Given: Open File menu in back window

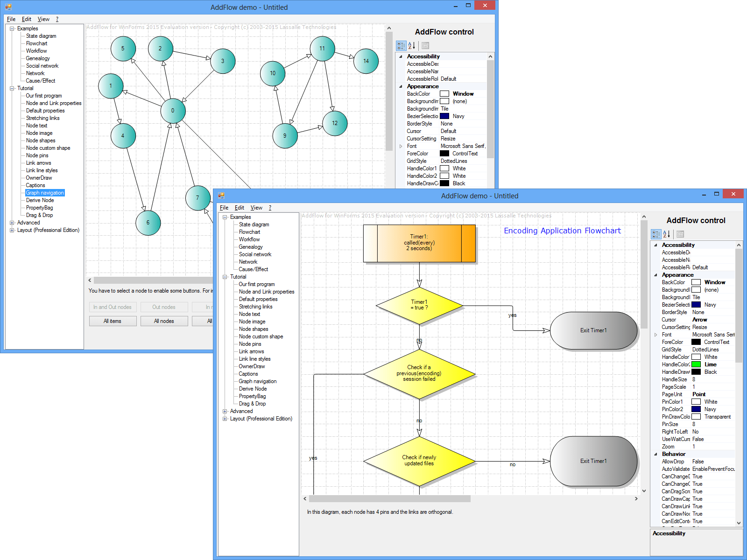Looking at the screenshot, I should pos(11,19).
